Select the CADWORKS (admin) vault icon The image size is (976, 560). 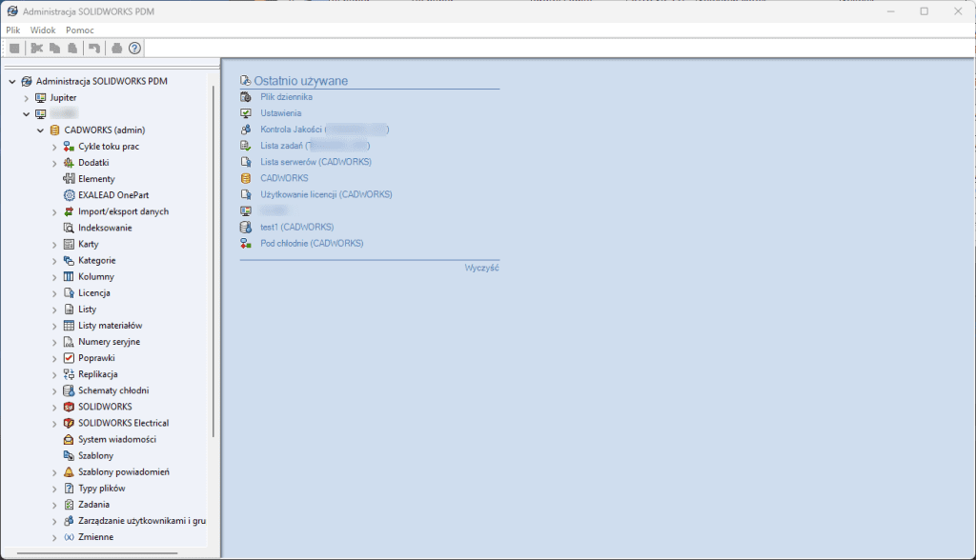(x=54, y=130)
